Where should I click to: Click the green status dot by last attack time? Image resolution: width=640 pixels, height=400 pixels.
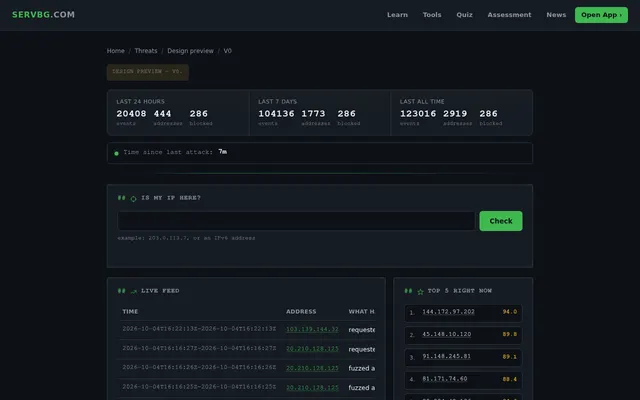(x=116, y=153)
